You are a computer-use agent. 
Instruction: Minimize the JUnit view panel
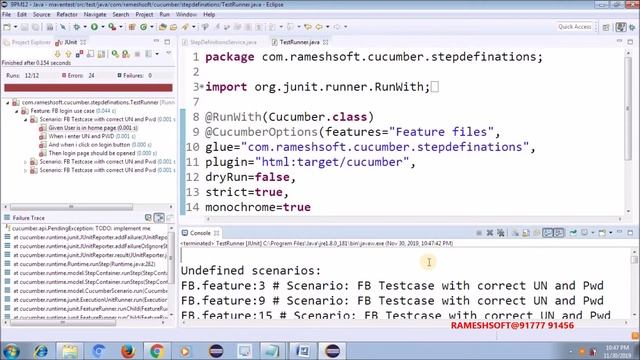point(156,42)
